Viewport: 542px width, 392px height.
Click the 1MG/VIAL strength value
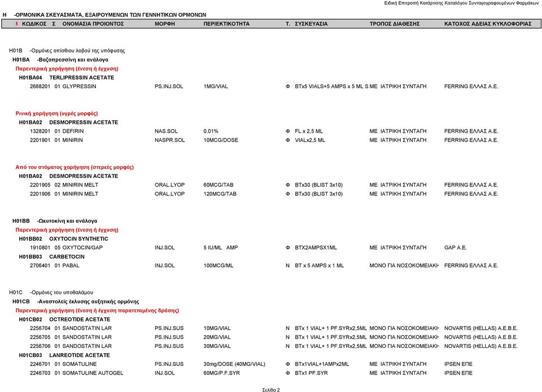216,86
